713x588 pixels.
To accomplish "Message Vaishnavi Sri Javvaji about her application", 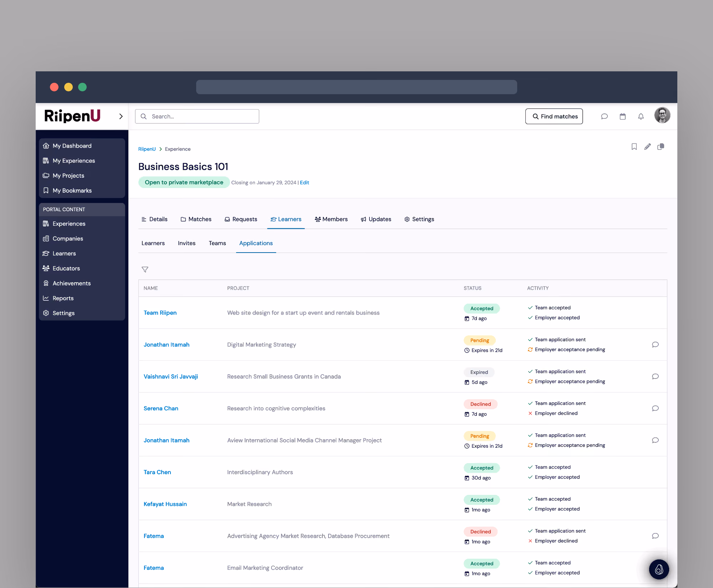I will [x=655, y=376].
